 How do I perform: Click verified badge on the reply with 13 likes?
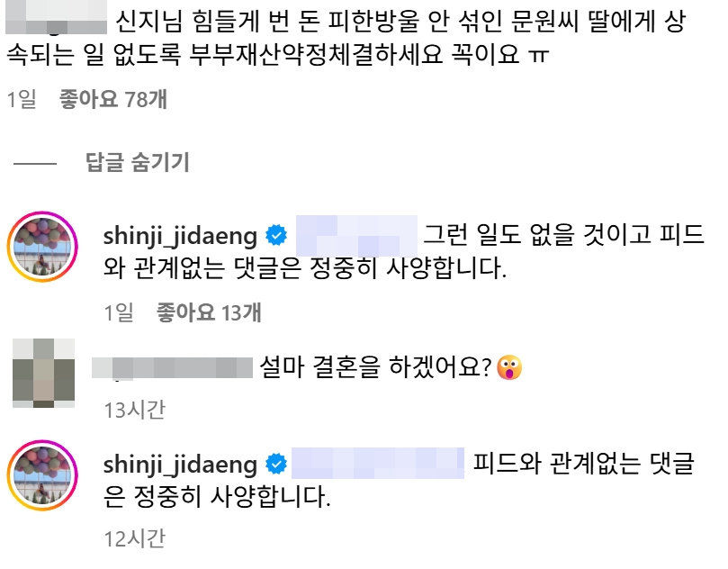(277, 236)
